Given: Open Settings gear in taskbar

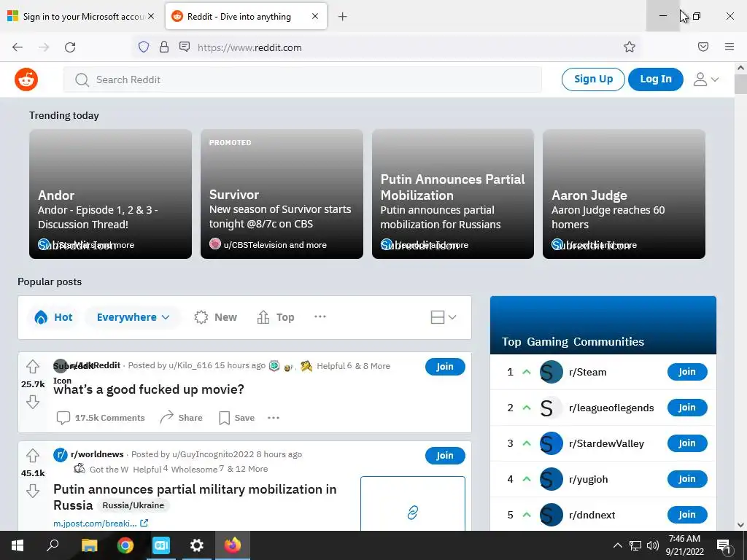Looking at the screenshot, I should pos(196,545).
